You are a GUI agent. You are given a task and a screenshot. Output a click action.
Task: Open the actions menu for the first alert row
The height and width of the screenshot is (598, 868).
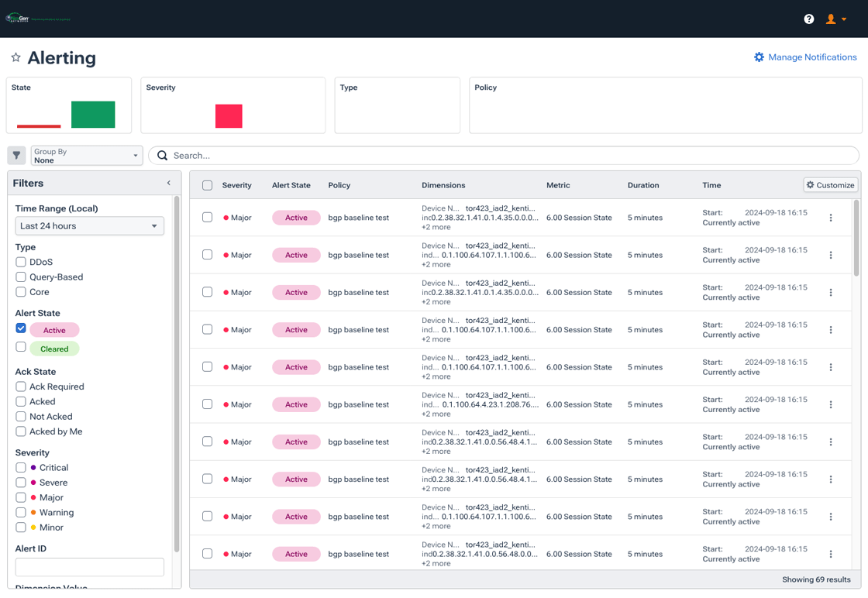831,218
